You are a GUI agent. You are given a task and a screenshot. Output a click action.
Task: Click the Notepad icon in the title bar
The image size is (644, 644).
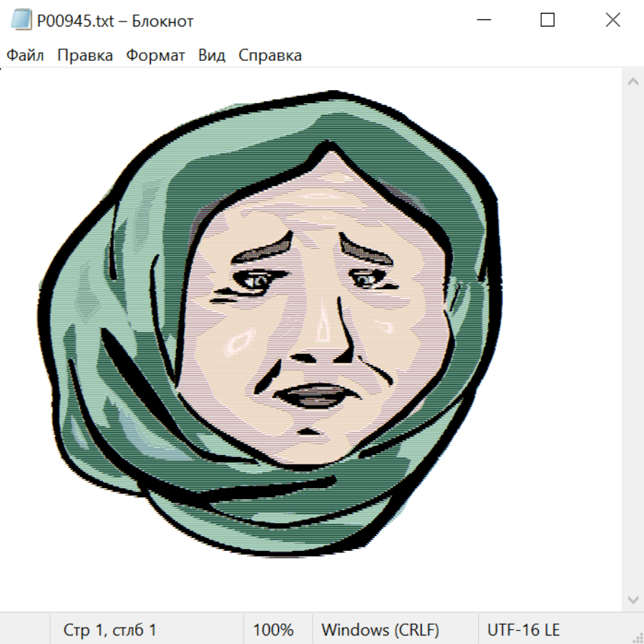(21, 21)
